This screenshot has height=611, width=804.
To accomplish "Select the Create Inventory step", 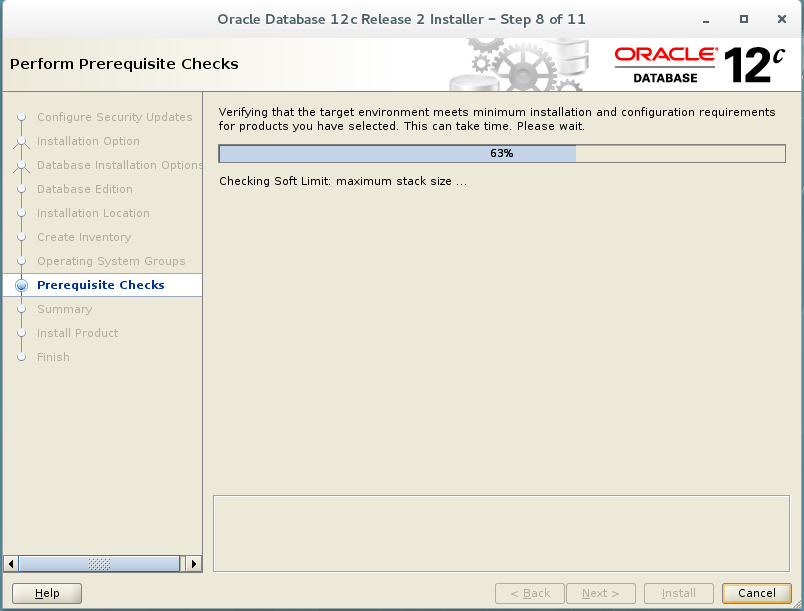I will pos(84,237).
